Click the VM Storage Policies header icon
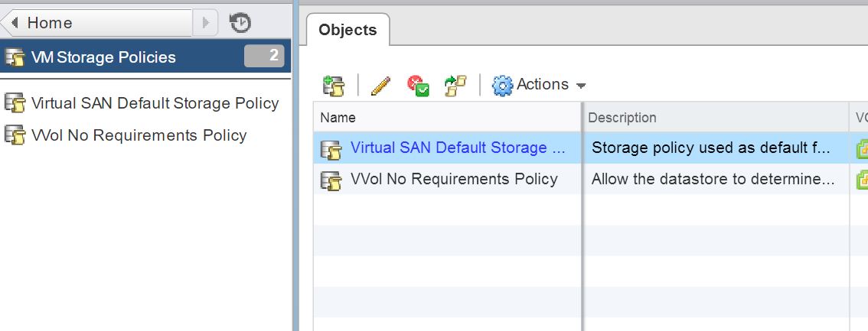This screenshot has width=868, height=331. (15, 57)
